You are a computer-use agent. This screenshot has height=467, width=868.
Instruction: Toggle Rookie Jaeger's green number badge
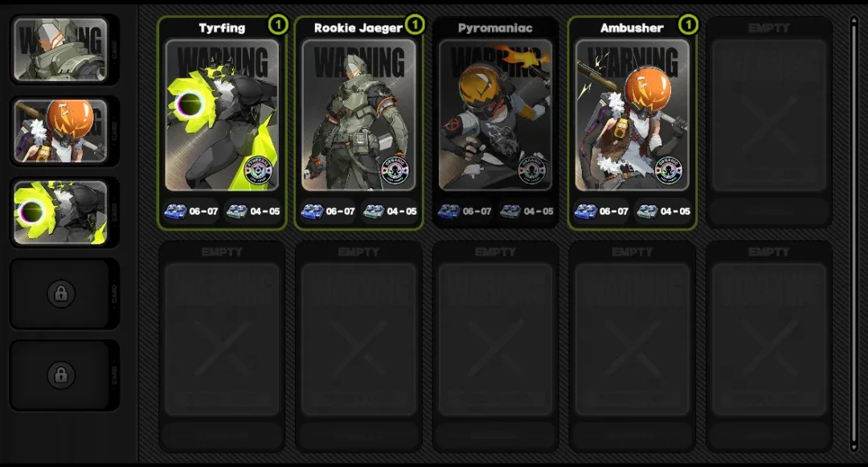[416, 24]
